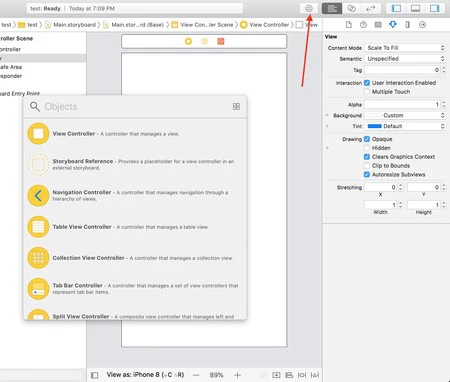This screenshot has width=450, height=382.
Task: Enable Clip to Bounds
Action: (367, 166)
